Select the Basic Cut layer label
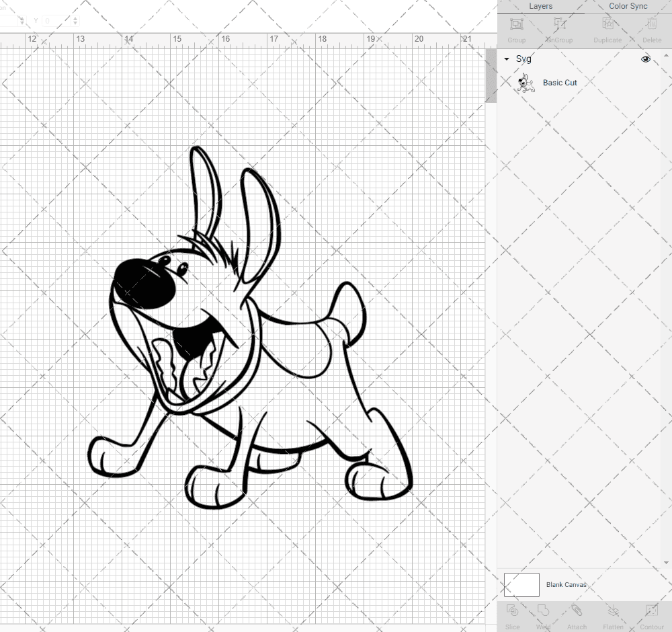This screenshot has height=632, width=672. coord(560,83)
